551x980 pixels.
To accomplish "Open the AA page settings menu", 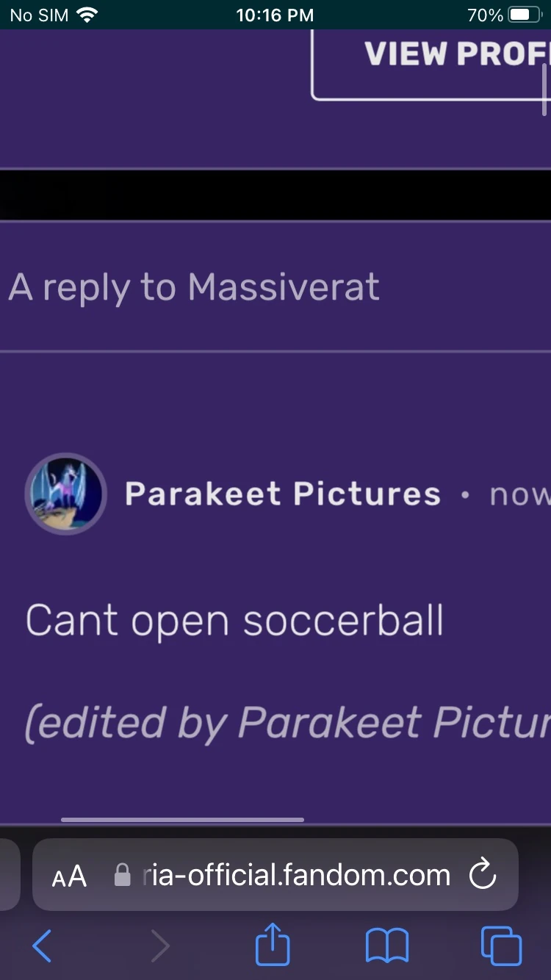I will point(69,876).
